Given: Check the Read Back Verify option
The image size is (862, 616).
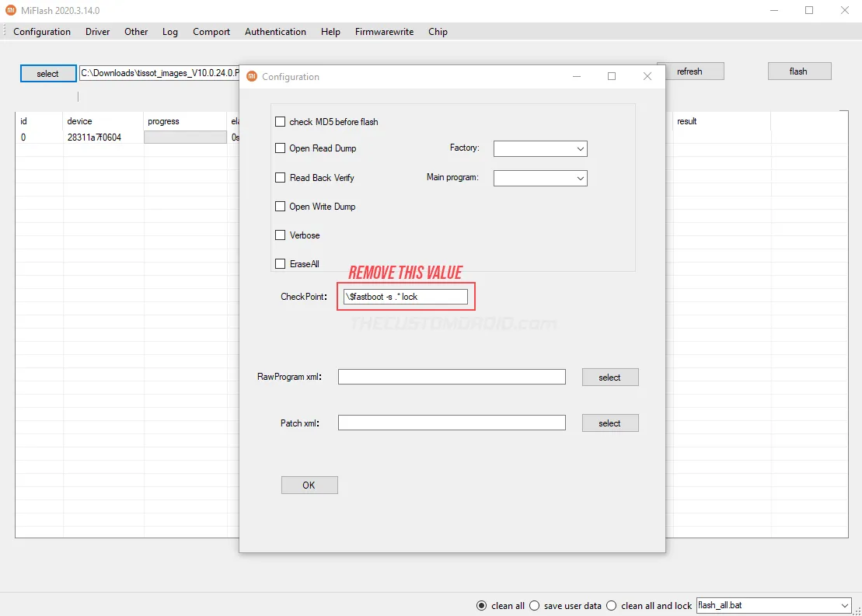Looking at the screenshot, I should [281, 177].
